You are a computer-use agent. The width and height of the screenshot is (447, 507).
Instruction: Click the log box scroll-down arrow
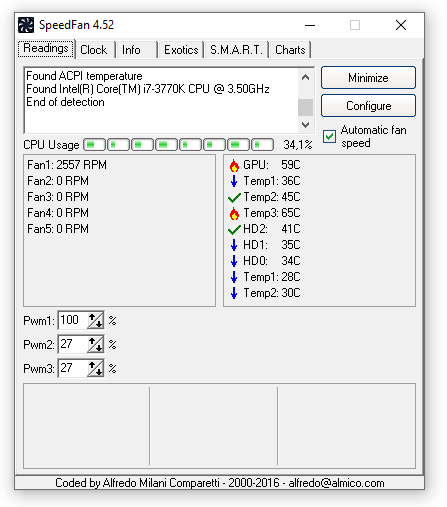305,125
